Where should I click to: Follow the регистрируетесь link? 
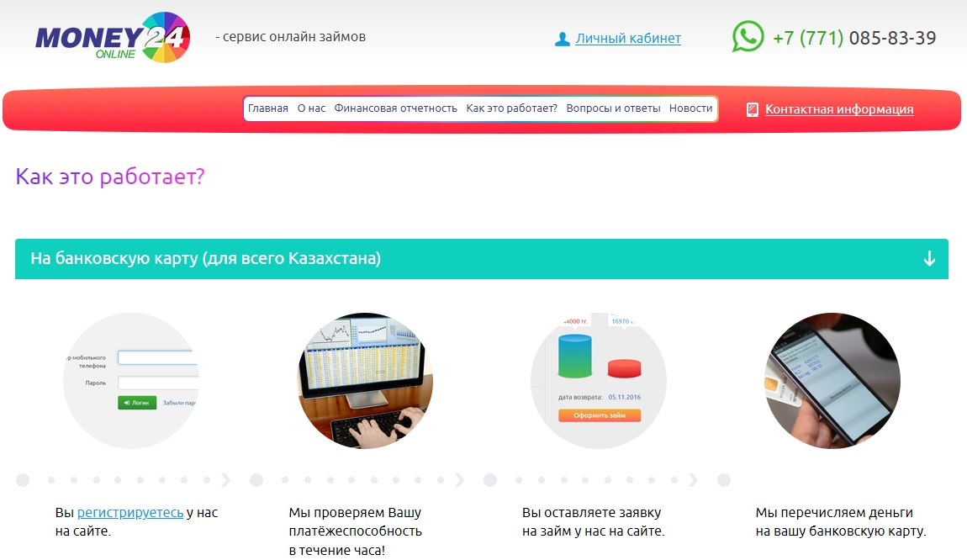tap(130, 513)
